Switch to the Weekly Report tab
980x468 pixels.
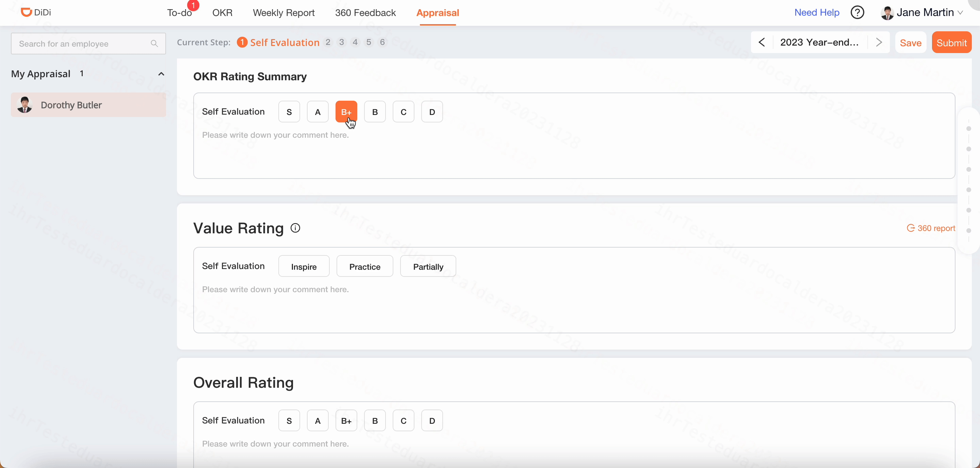[x=283, y=13]
